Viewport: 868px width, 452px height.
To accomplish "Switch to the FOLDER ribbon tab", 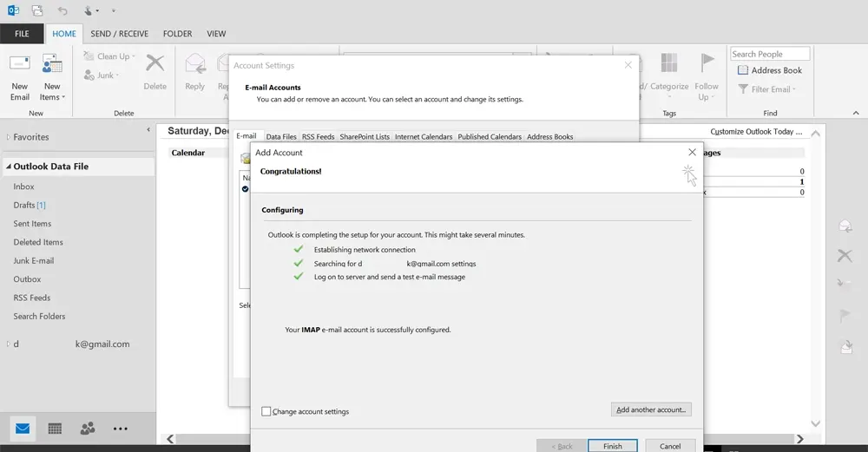I will coord(178,34).
